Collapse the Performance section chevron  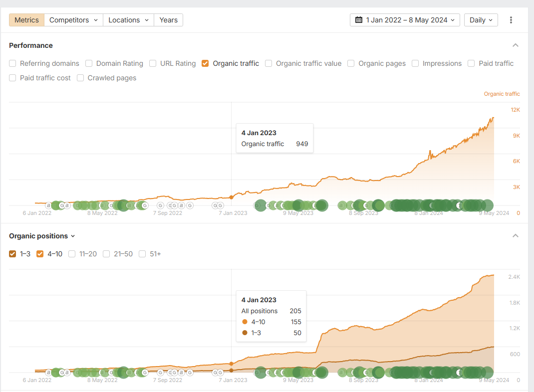(515, 45)
